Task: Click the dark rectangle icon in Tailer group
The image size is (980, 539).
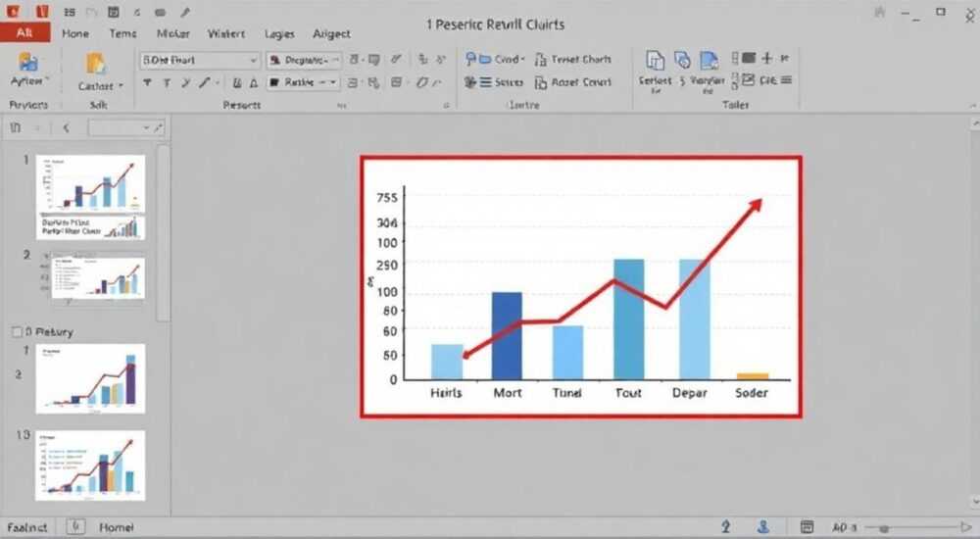Action: (x=749, y=58)
